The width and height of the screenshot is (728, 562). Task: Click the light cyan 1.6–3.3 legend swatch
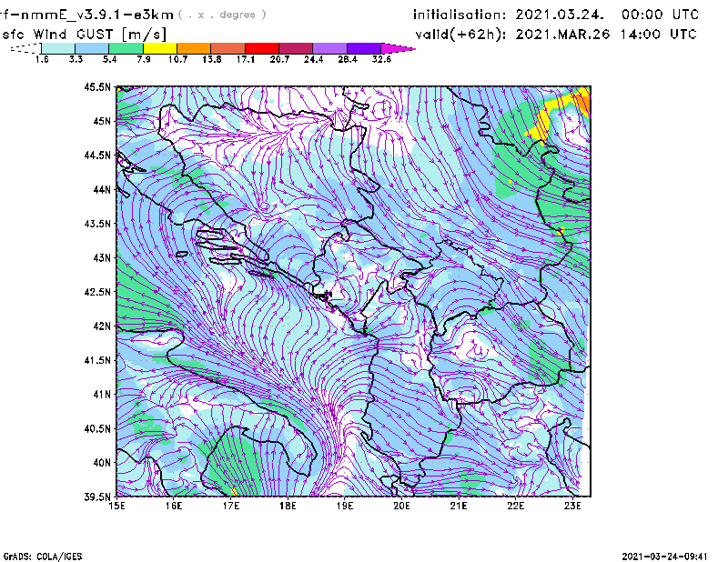click(x=58, y=48)
